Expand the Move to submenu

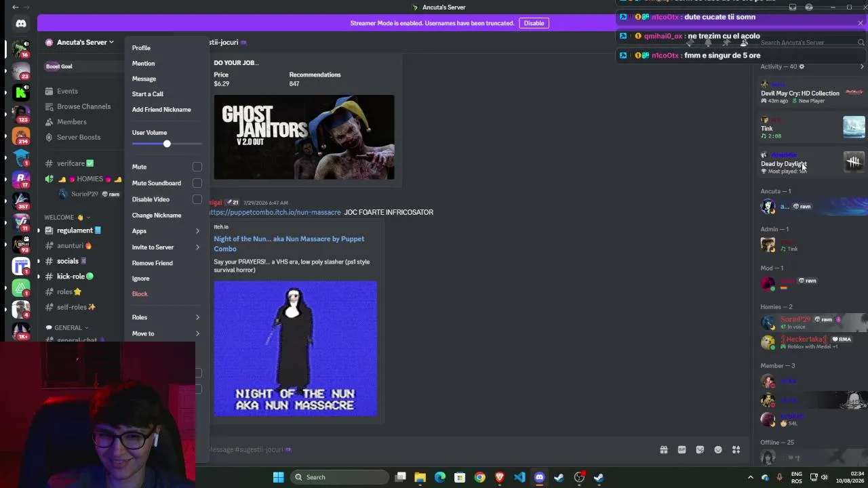[166, 333]
